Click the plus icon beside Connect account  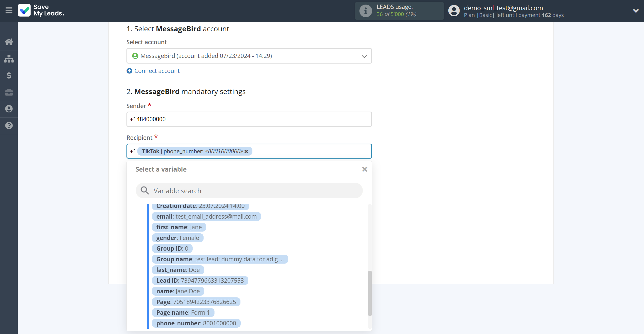[130, 71]
